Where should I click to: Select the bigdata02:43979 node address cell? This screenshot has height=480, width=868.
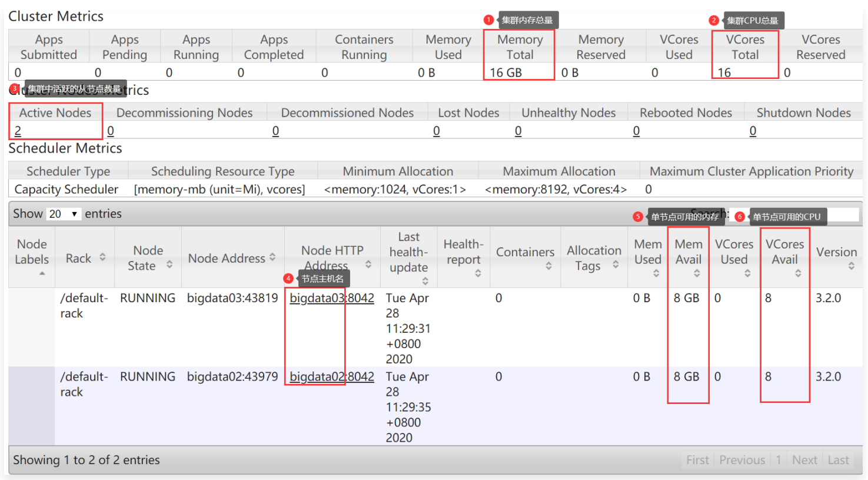coord(232,376)
